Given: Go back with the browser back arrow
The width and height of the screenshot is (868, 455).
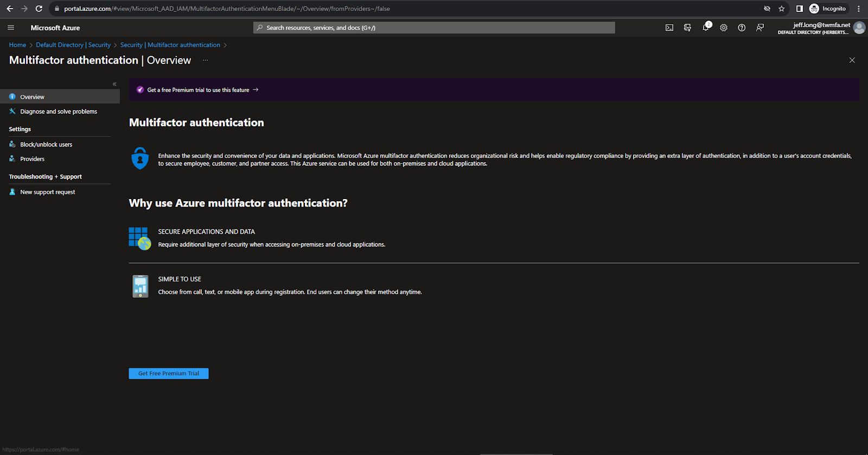Looking at the screenshot, I should pyautogui.click(x=10, y=9).
